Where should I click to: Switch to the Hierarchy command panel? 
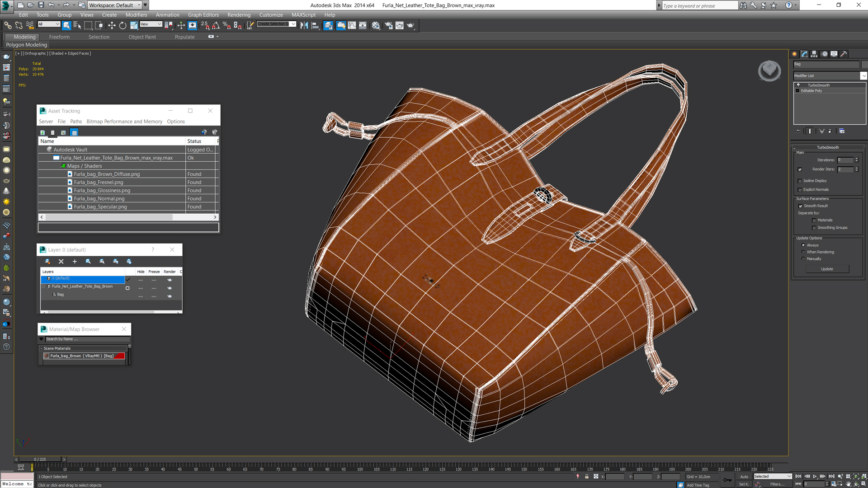(814, 54)
